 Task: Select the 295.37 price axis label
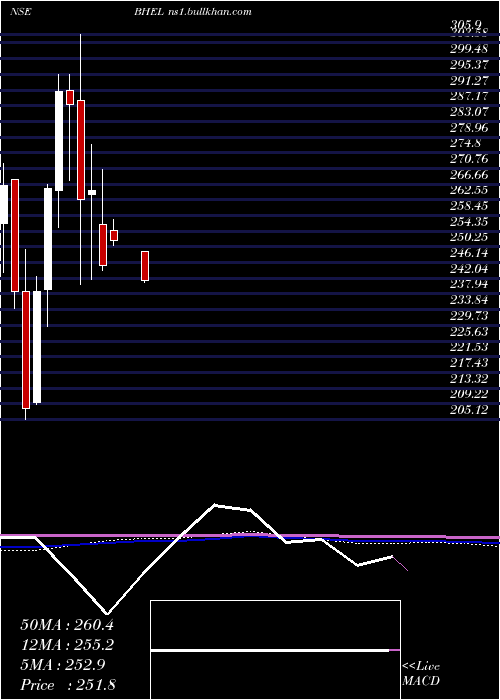point(469,65)
